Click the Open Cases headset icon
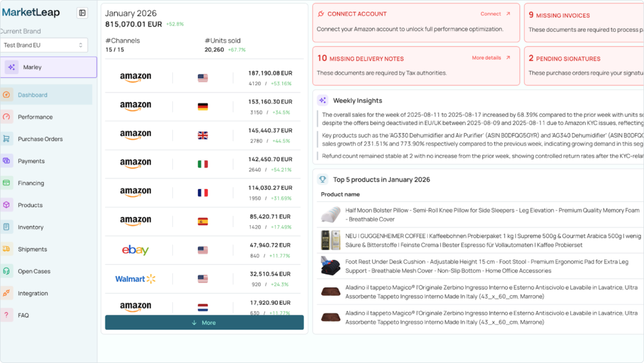 pyautogui.click(x=6, y=271)
